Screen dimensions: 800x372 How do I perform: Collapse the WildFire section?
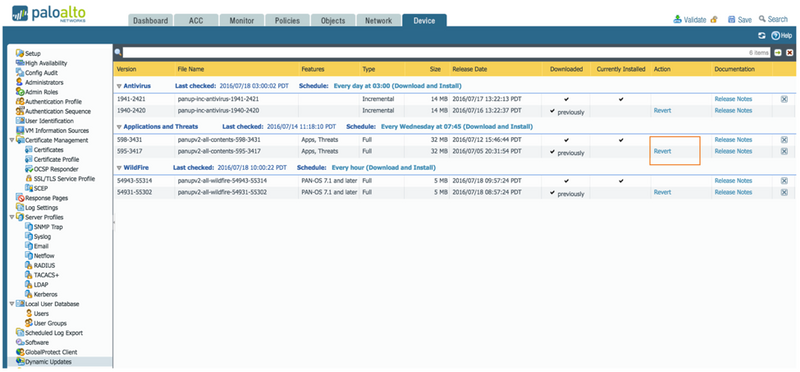tap(119, 167)
